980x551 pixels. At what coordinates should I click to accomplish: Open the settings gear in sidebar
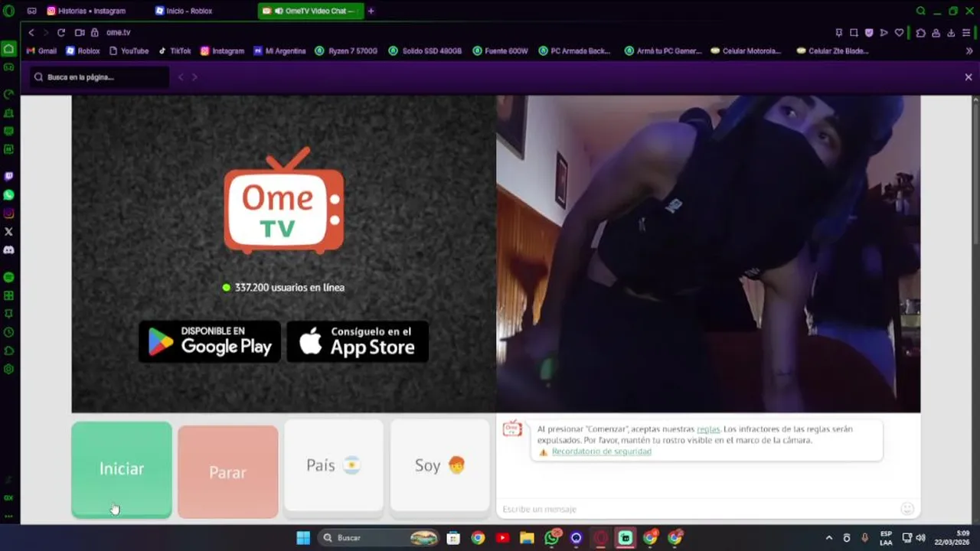click(x=9, y=369)
